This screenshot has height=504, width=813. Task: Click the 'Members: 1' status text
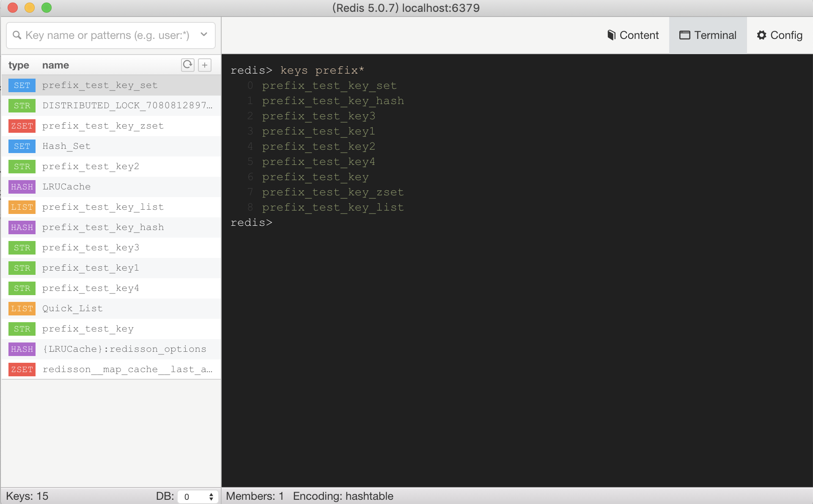coord(255,496)
